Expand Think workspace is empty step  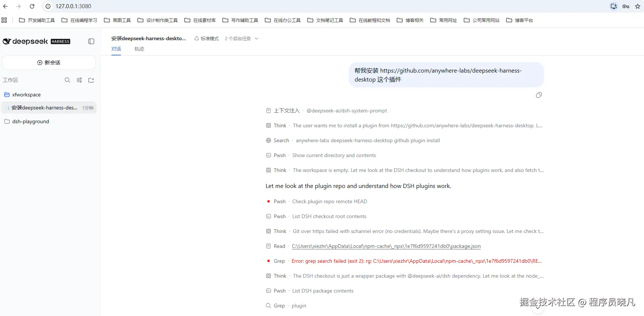[x=405, y=170]
